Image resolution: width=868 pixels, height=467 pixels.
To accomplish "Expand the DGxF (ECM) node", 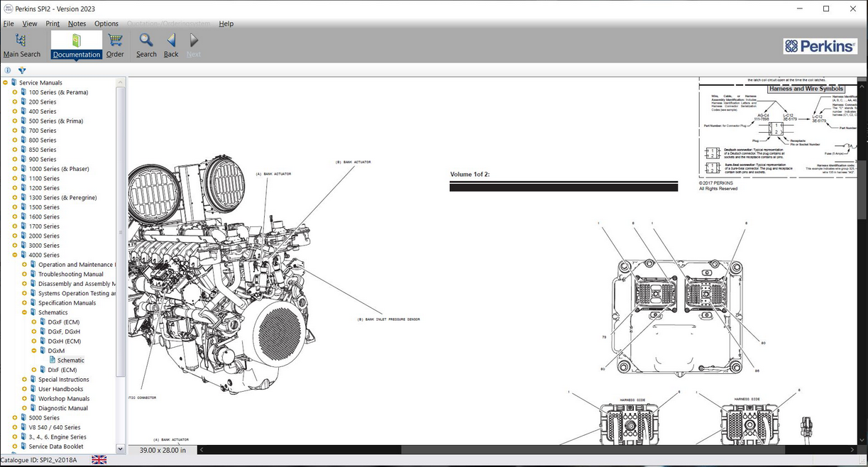I will (x=33, y=322).
